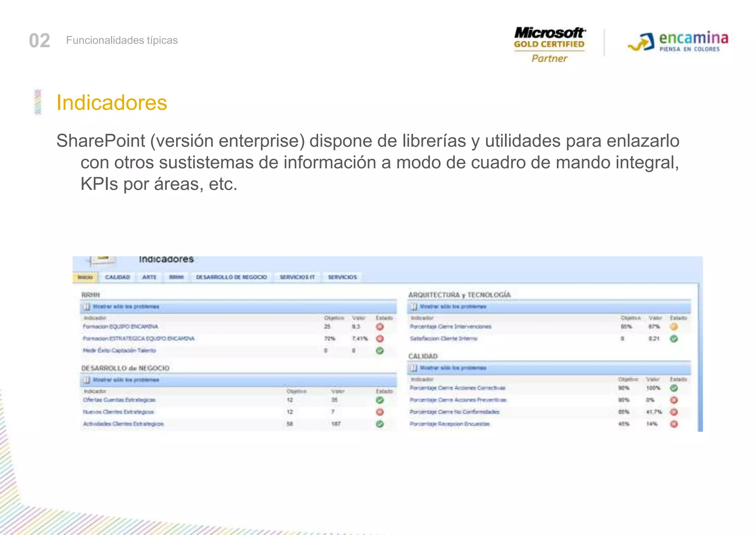This screenshot has width=756, height=535.
Task: Click red status icon for Cierre No Conformidades
Action: pyautogui.click(x=674, y=412)
